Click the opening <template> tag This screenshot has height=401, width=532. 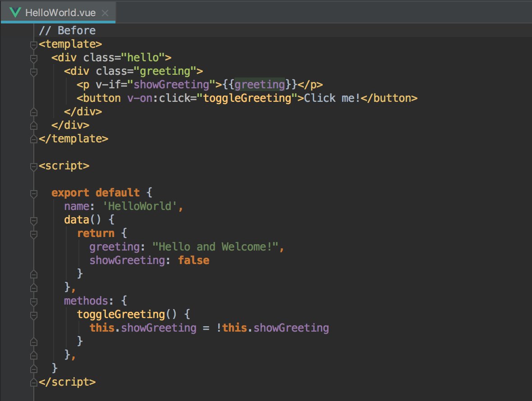[70, 44]
